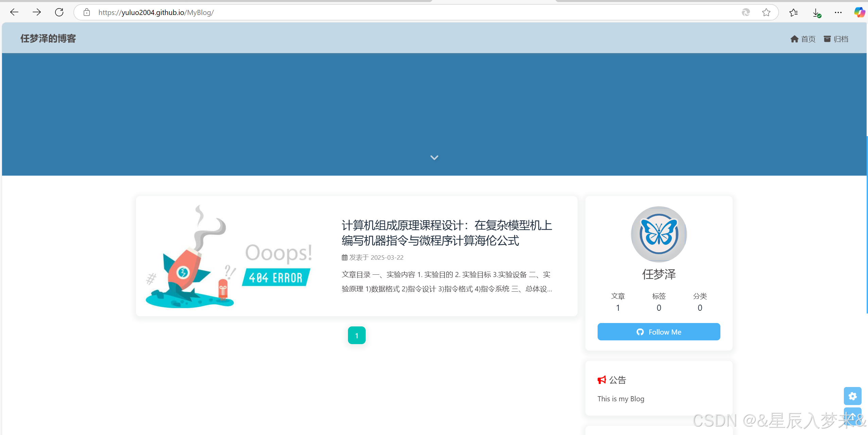Click the back-to-top arrow button
The width and height of the screenshot is (868, 435).
tap(853, 416)
